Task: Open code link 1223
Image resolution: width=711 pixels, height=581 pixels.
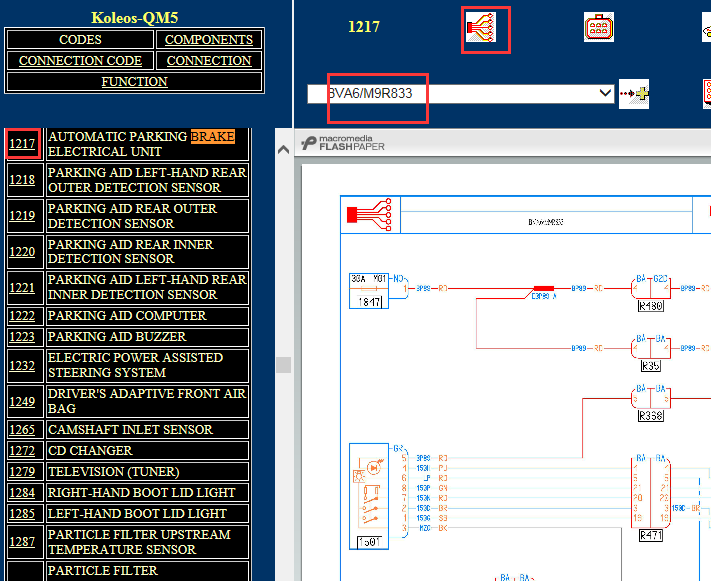Action: (22, 337)
